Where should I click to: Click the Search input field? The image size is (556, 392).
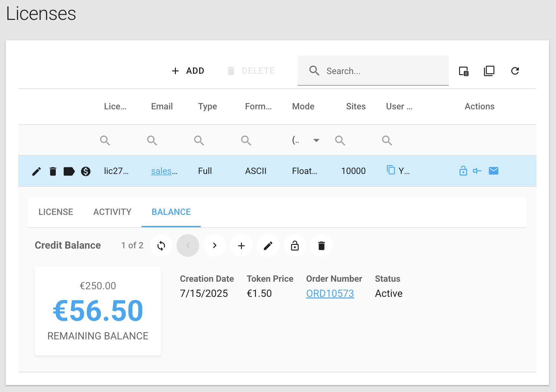378,71
